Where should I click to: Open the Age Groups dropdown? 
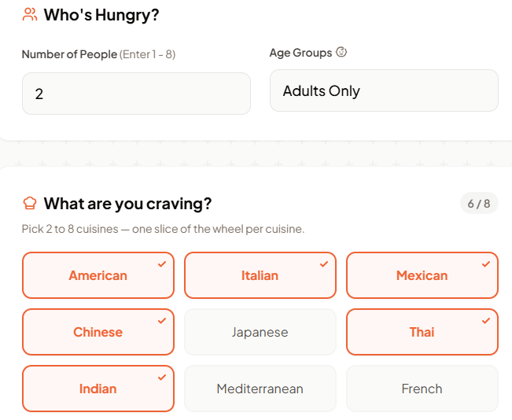(x=384, y=91)
